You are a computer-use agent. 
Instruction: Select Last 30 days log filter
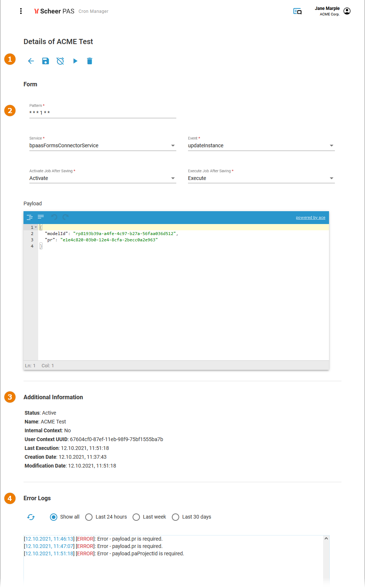point(176,517)
